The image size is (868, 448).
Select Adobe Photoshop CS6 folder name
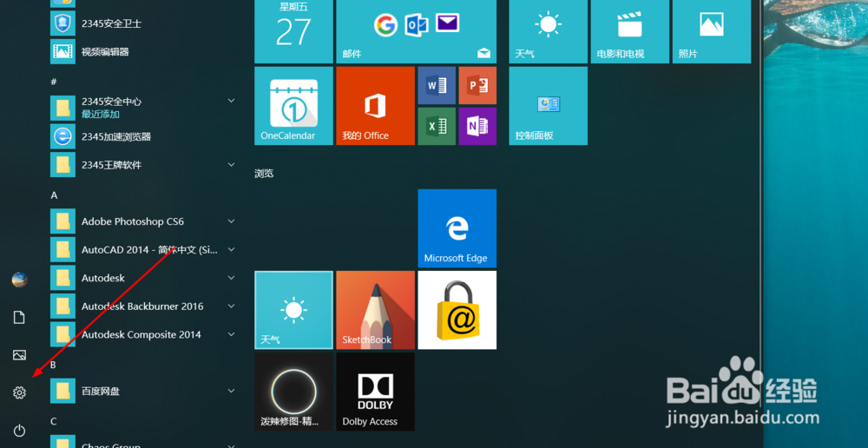coord(132,221)
